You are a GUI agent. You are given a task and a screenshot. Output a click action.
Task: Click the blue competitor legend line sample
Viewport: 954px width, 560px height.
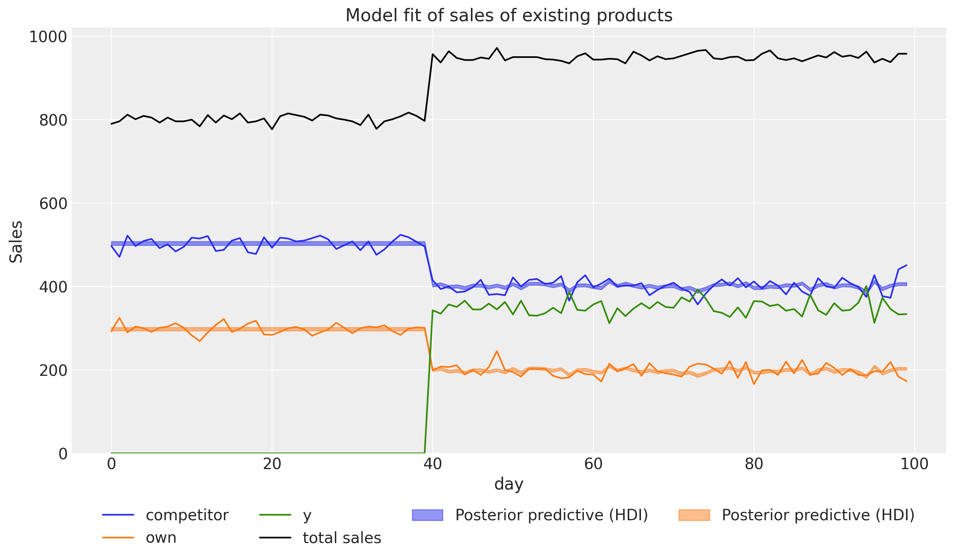(118, 515)
